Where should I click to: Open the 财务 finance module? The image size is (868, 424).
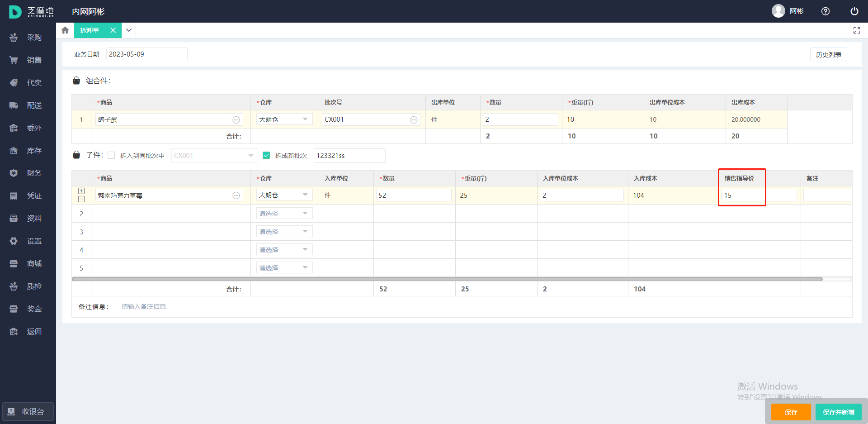click(27, 173)
